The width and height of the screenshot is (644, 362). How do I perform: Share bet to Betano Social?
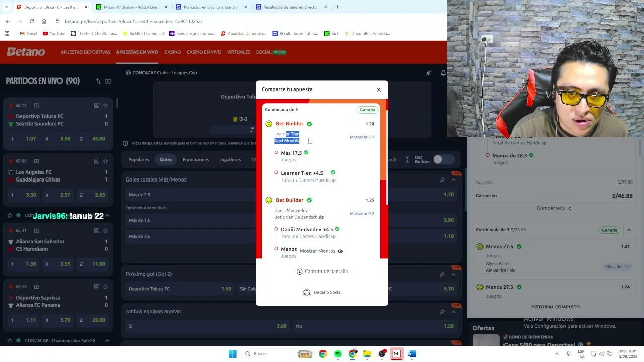(322, 292)
